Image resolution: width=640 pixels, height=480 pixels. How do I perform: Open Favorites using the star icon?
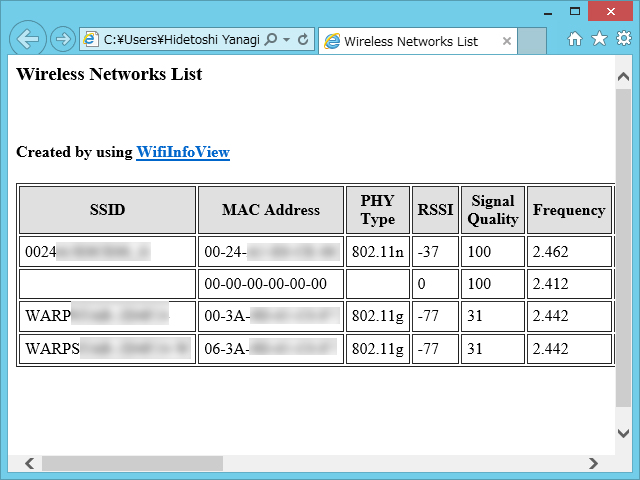click(x=599, y=39)
